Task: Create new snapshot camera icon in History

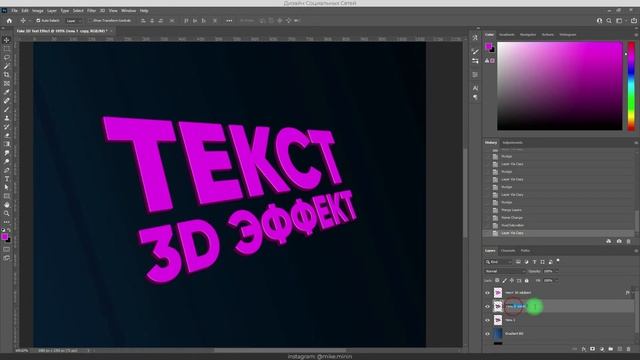Action: 619,241
